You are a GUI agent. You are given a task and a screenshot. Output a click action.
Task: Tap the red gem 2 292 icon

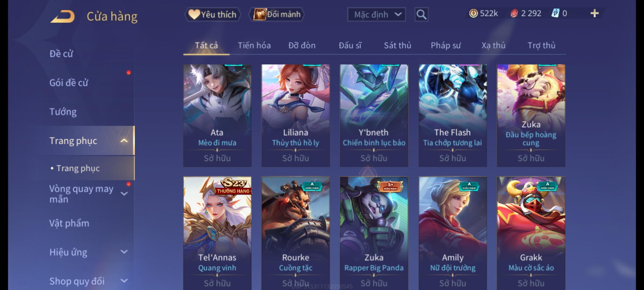514,13
